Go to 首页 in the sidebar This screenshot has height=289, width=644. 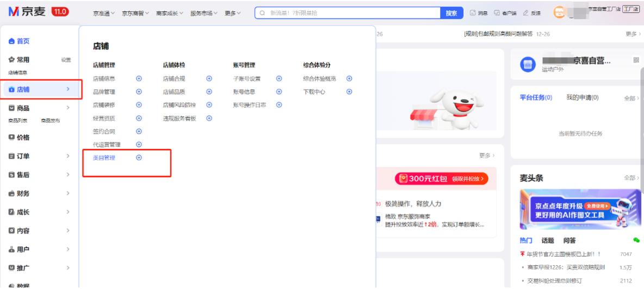click(x=19, y=41)
